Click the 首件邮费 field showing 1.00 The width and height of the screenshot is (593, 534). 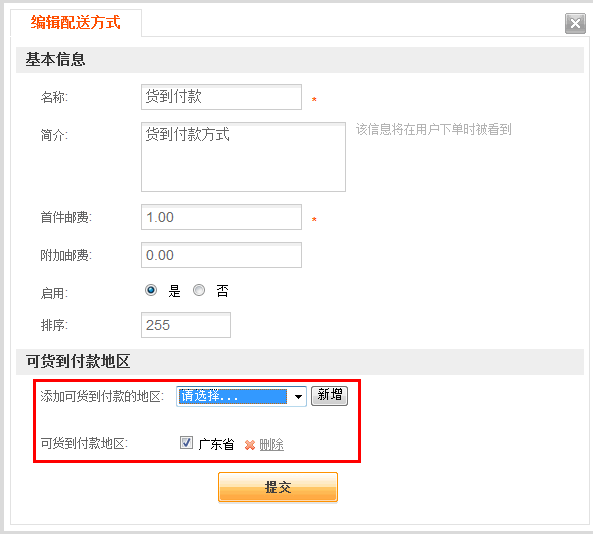click(x=221, y=217)
